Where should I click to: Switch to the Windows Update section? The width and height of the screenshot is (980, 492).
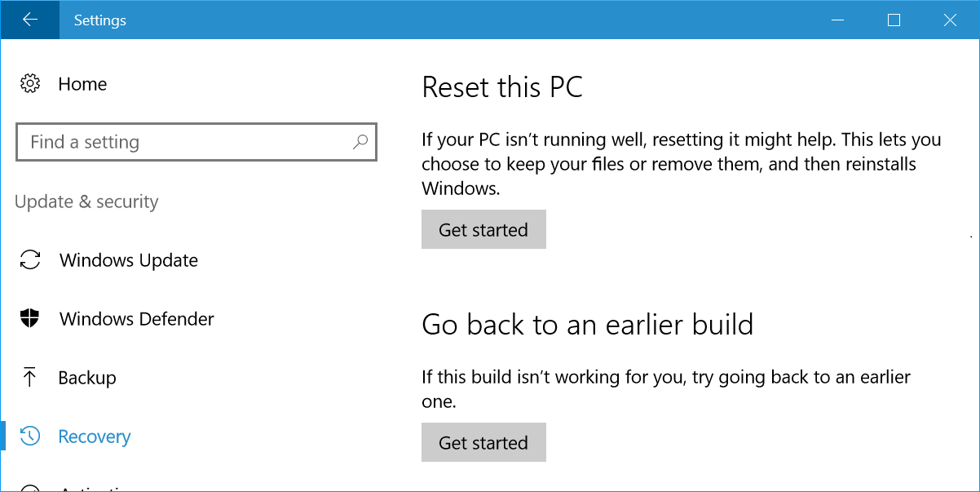click(x=128, y=260)
